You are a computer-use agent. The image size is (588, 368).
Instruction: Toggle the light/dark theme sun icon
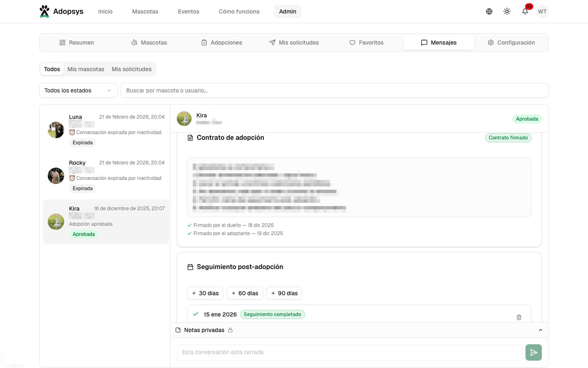(x=507, y=11)
